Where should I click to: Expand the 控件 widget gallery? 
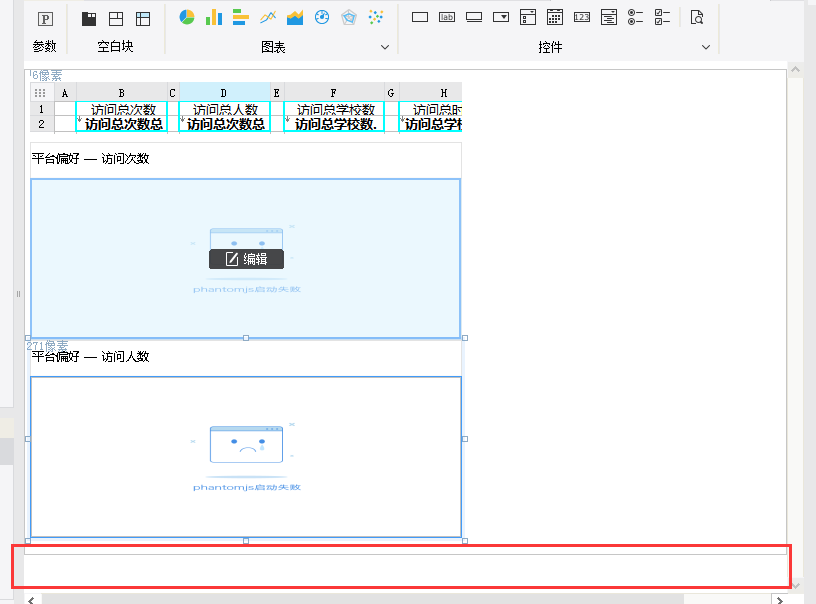click(x=705, y=47)
